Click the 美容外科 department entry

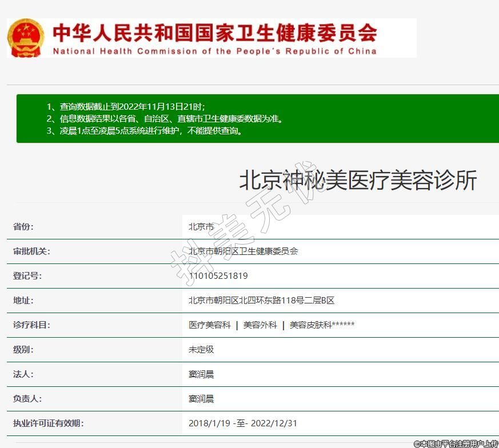point(260,325)
